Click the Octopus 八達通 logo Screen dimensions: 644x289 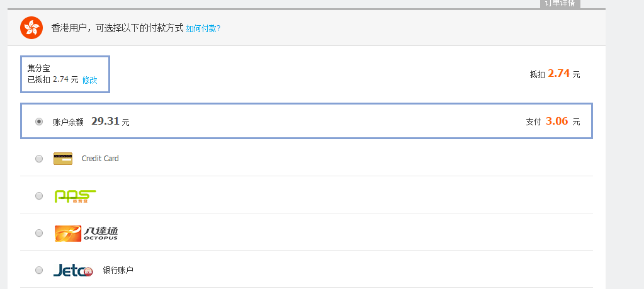(86, 233)
